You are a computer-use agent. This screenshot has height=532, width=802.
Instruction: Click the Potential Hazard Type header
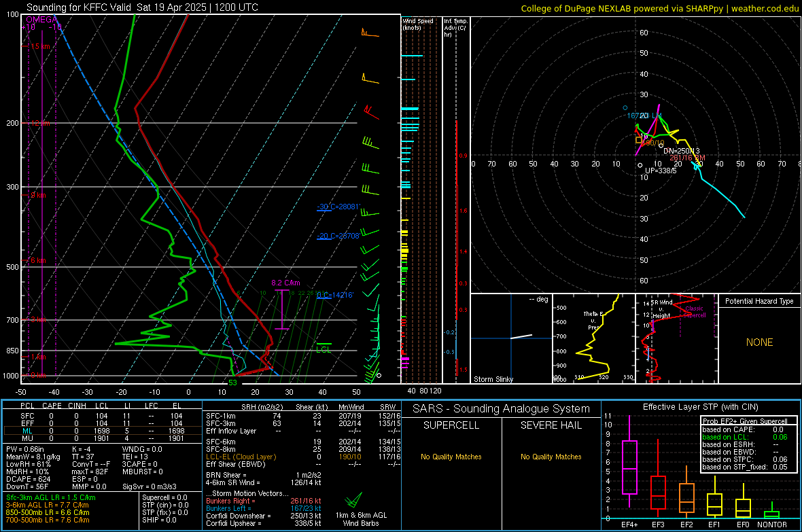[x=759, y=301]
